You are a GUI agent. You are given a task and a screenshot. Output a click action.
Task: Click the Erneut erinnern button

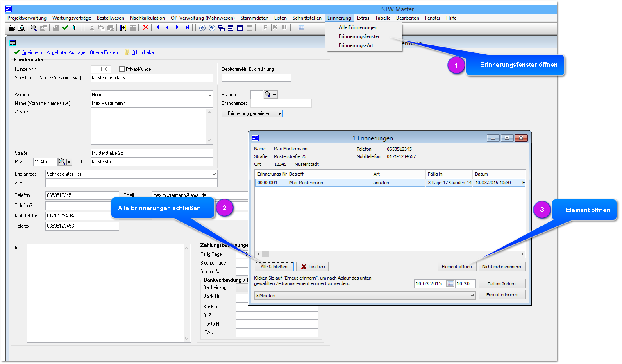click(x=502, y=295)
